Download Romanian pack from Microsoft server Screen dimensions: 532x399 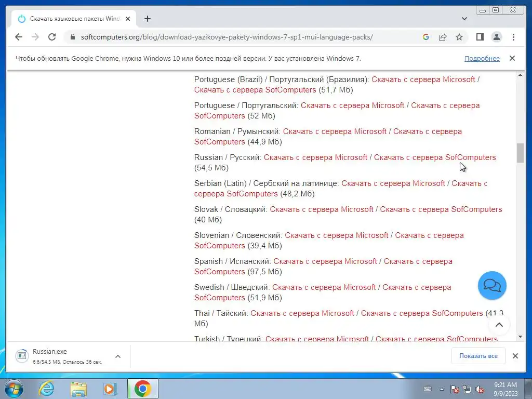335,131
